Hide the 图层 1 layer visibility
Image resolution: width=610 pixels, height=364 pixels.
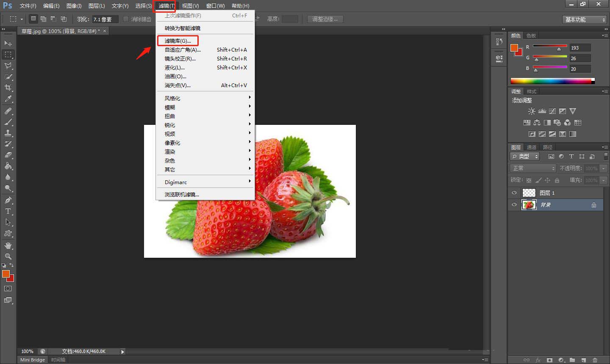(x=514, y=193)
